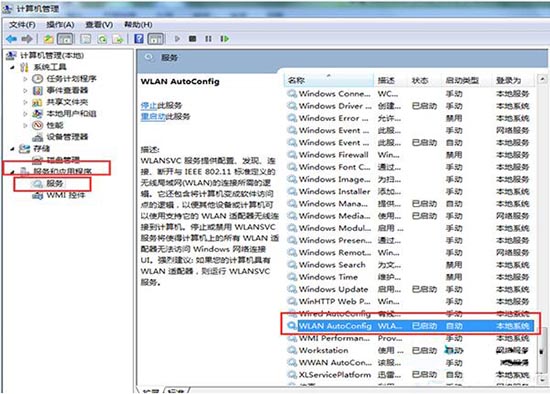The width and height of the screenshot is (550, 394).
Task: Click the Up One Level folder icon
Action: click(x=48, y=39)
